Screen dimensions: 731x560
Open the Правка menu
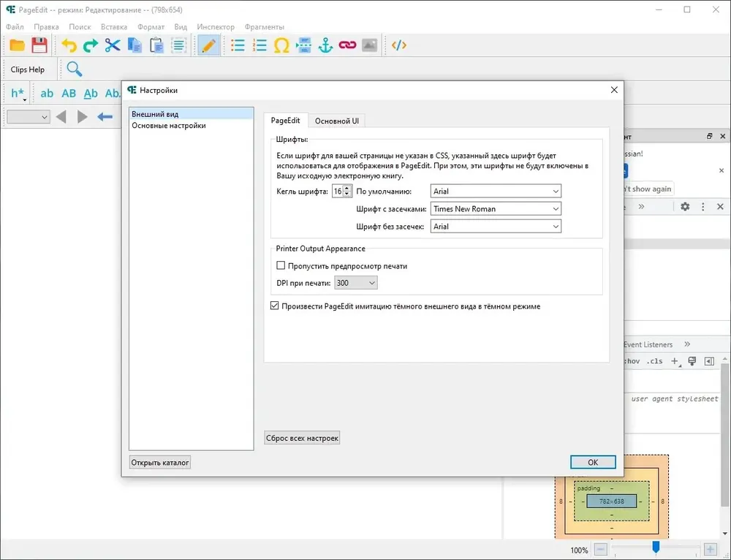(46, 26)
